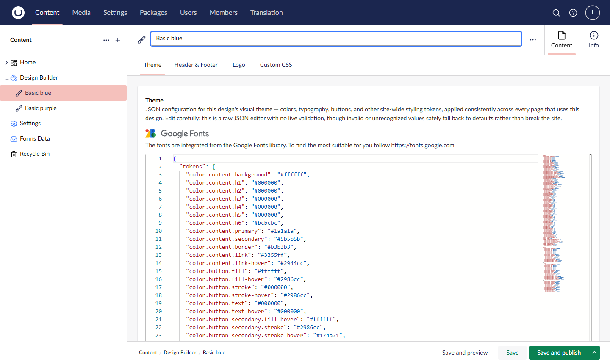This screenshot has width=610, height=364.
Task: Click the Save button
Action: (513, 353)
